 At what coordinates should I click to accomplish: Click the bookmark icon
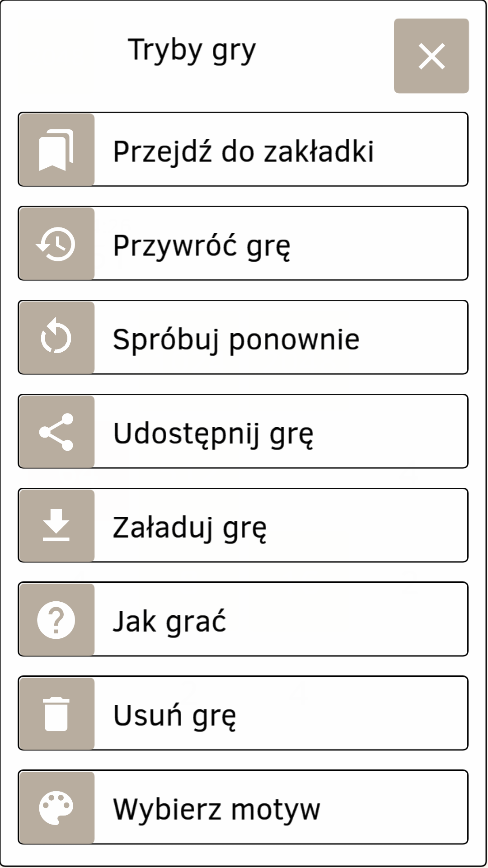click(x=56, y=150)
